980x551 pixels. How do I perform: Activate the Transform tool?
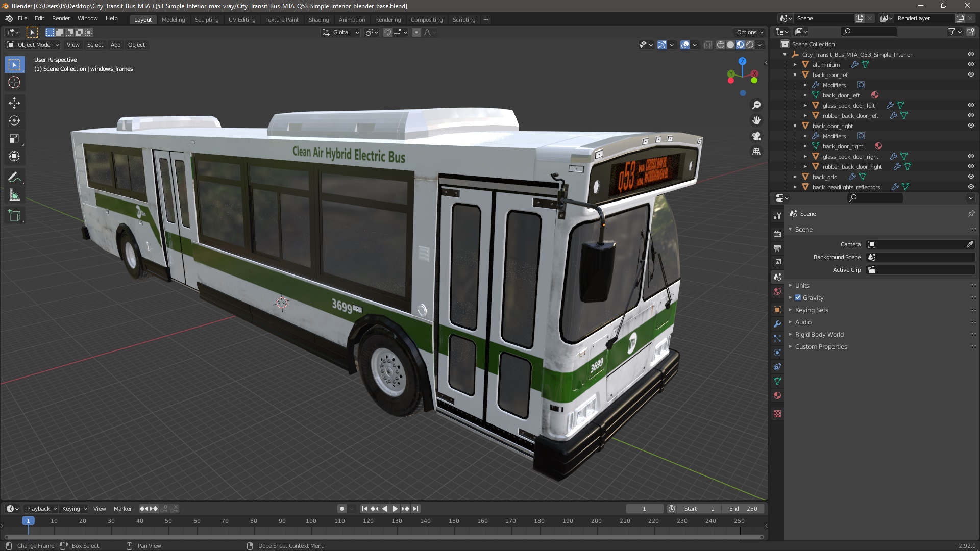[14, 157]
